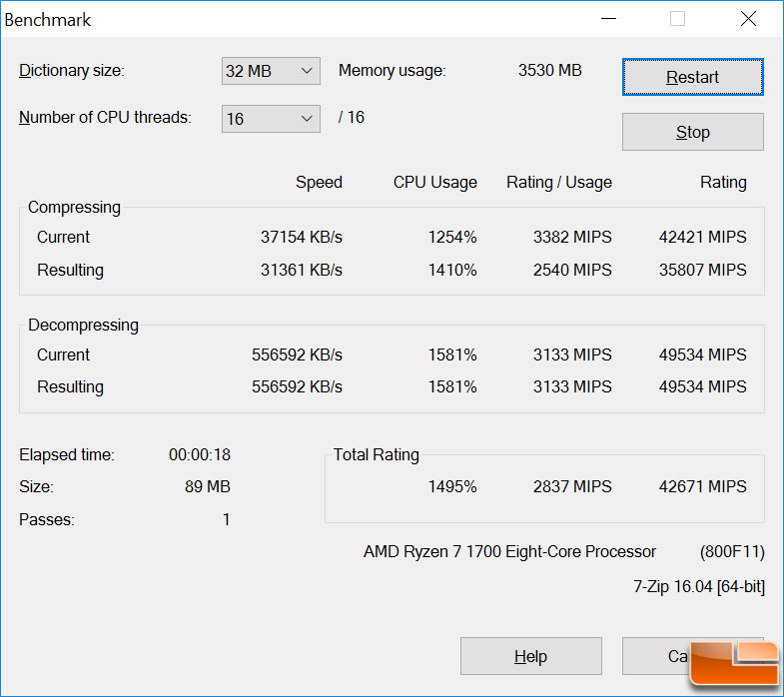This screenshot has width=784, height=697.
Task: Click the Memory usage 3530 MB value
Action: tap(549, 70)
